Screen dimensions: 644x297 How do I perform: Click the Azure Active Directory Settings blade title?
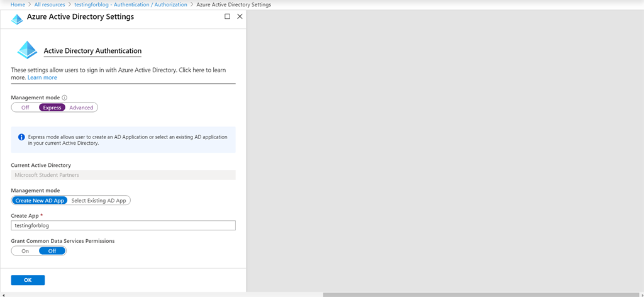click(x=80, y=17)
